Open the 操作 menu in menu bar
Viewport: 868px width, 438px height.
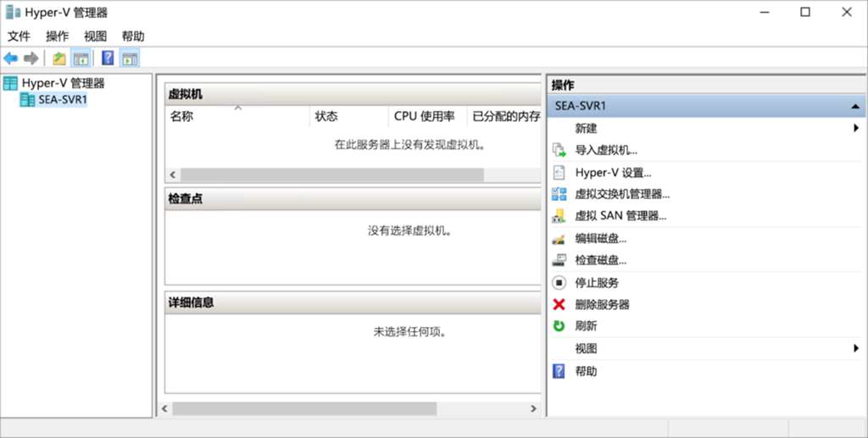58,36
